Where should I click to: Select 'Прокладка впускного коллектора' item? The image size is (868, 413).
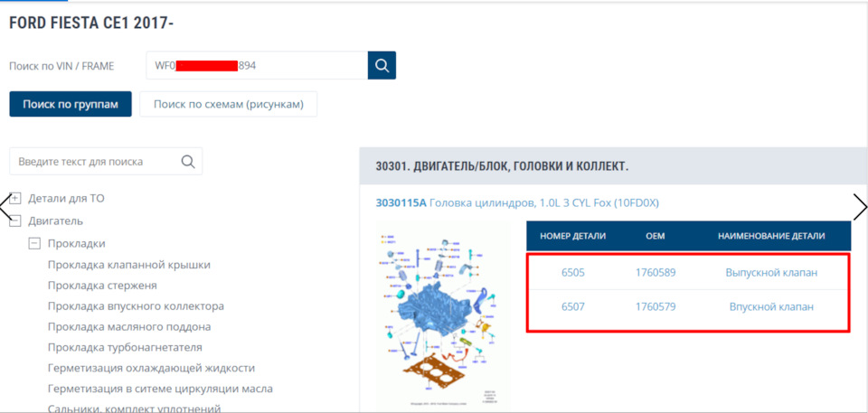click(x=136, y=306)
